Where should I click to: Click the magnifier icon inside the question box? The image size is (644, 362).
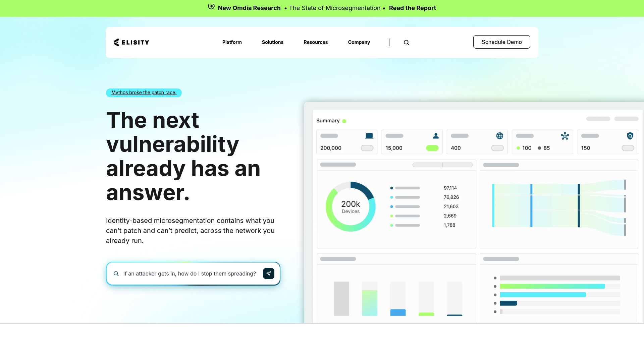pos(116,274)
